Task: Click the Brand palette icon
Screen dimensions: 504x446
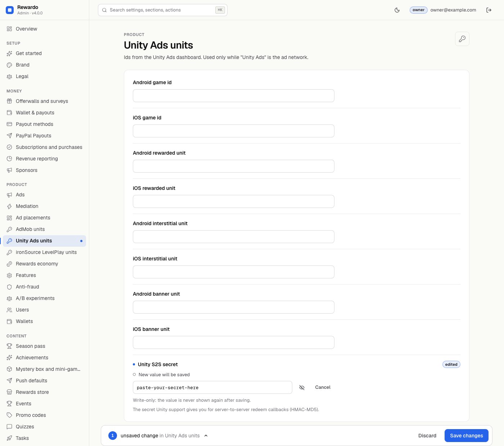Action: pyautogui.click(x=9, y=65)
